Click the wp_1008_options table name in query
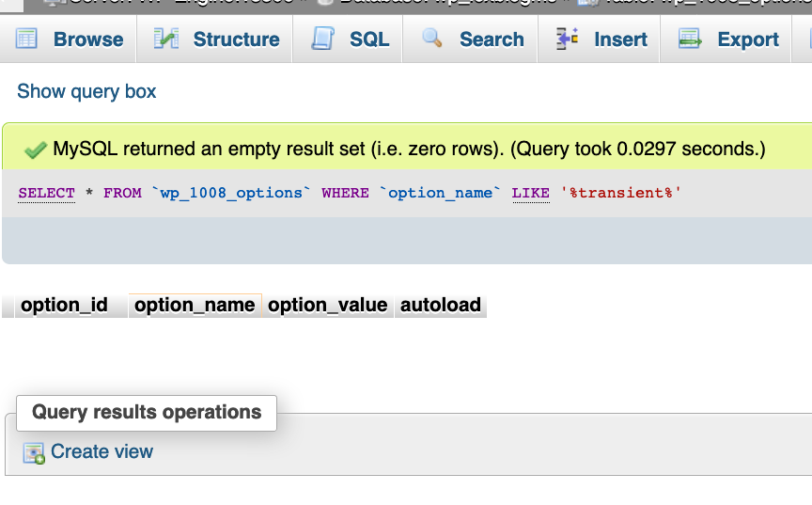The image size is (812, 505). point(231,193)
